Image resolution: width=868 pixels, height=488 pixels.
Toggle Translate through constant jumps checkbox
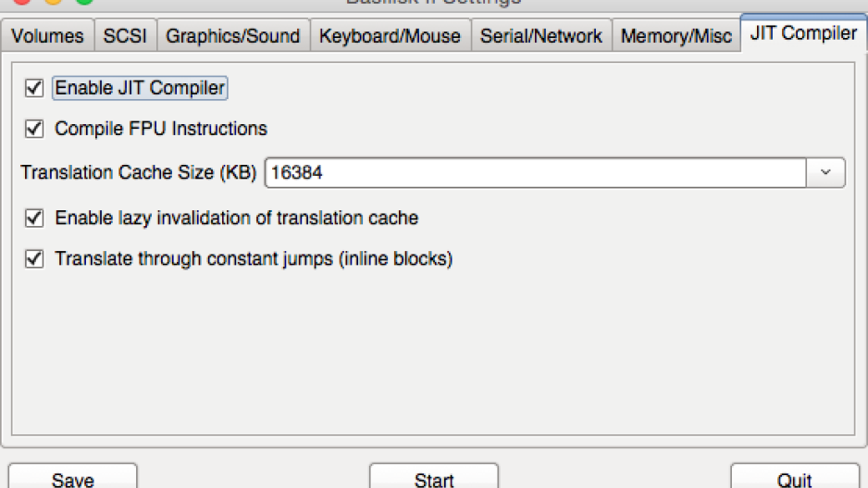(x=33, y=258)
